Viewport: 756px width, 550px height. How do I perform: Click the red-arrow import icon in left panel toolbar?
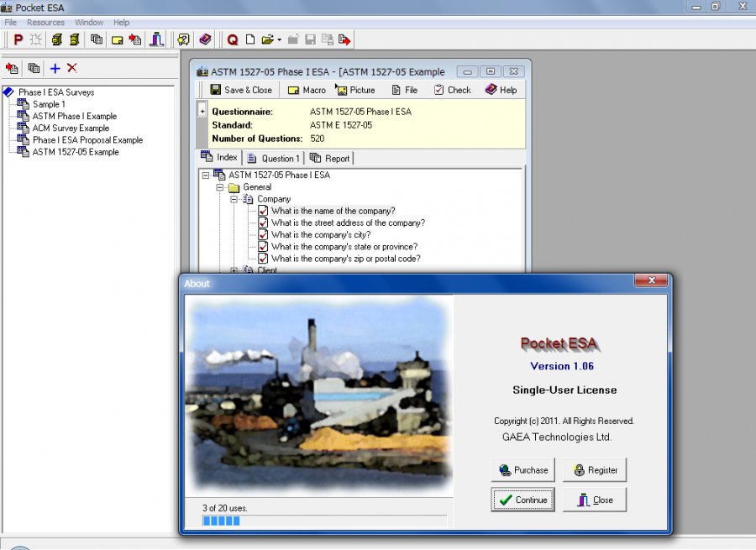12,68
